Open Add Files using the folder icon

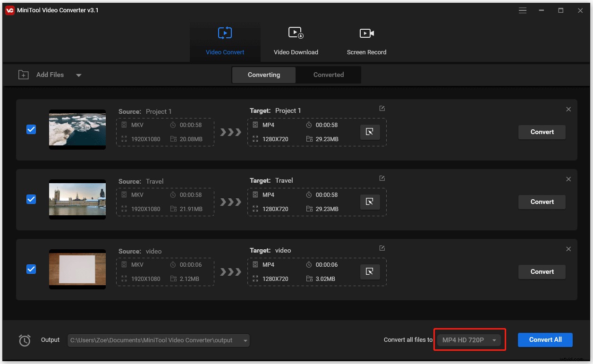pos(23,75)
